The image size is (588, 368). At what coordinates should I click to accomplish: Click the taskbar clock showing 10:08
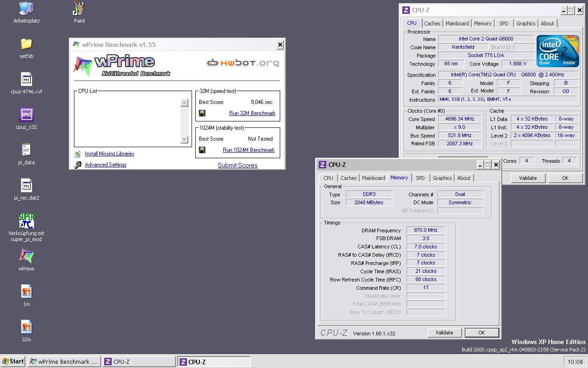tap(575, 362)
